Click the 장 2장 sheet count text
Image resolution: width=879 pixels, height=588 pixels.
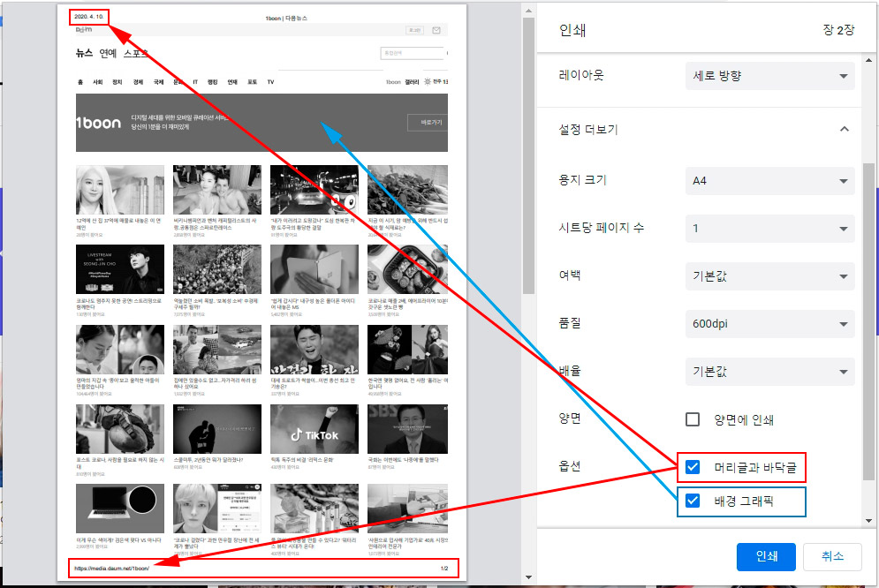(838, 30)
